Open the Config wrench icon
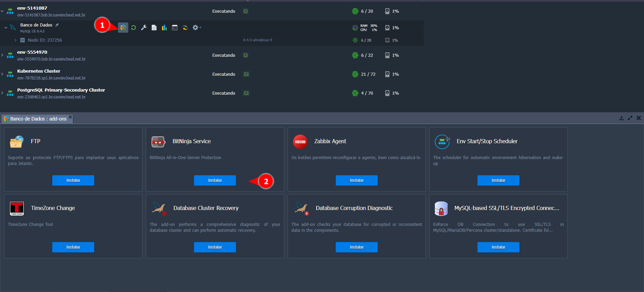This screenshot has height=292, width=644. click(144, 28)
